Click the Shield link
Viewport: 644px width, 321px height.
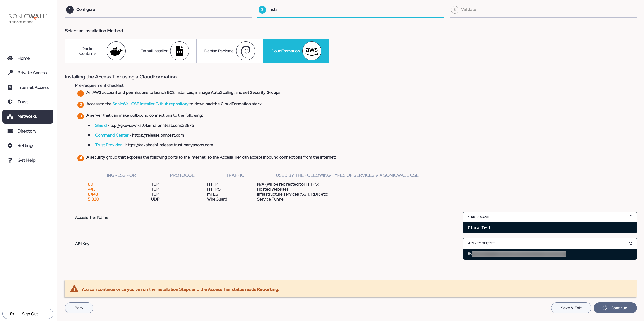[x=101, y=125]
